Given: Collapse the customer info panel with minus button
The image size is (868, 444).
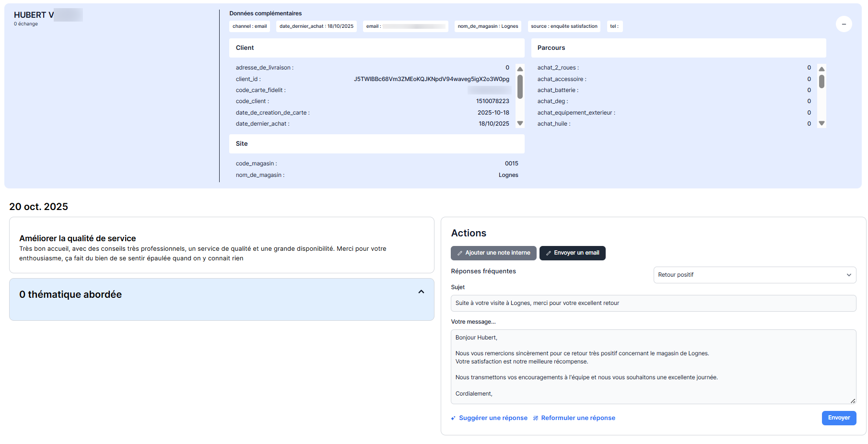Looking at the screenshot, I should coord(844,24).
